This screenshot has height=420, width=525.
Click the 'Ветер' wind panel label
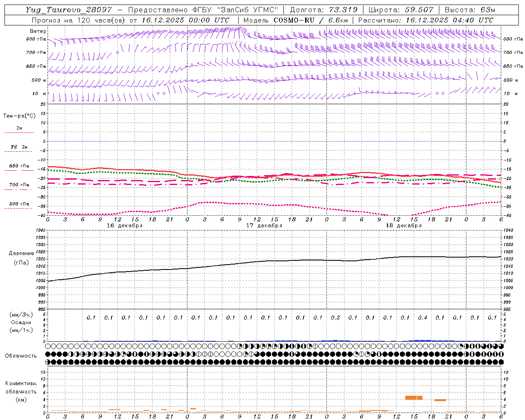38,31
